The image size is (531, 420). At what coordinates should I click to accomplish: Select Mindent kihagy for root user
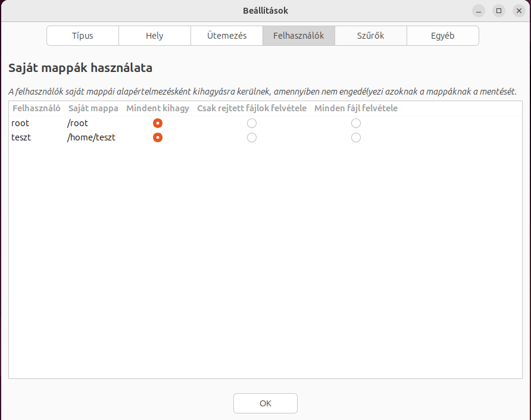158,123
